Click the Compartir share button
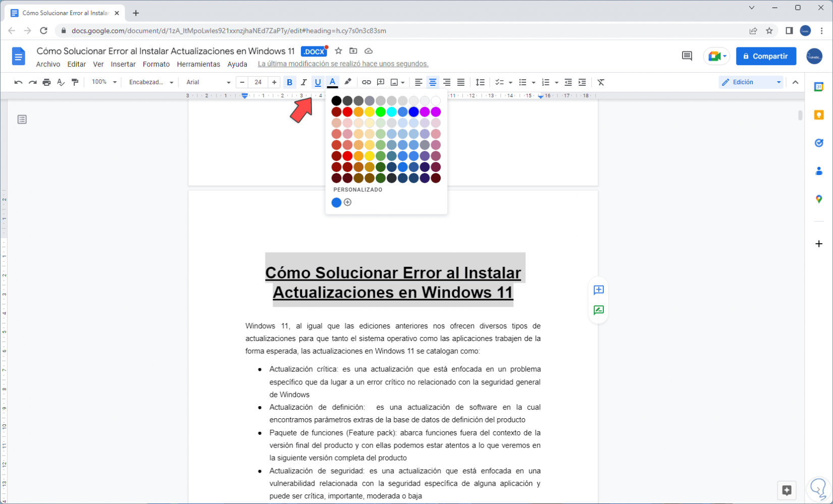833x504 pixels. pos(766,56)
